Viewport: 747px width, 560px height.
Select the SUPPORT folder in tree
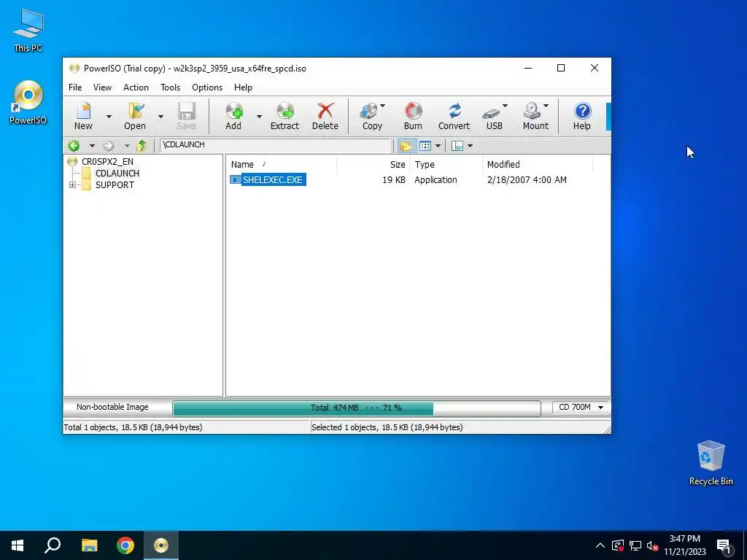pyautogui.click(x=115, y=184)
